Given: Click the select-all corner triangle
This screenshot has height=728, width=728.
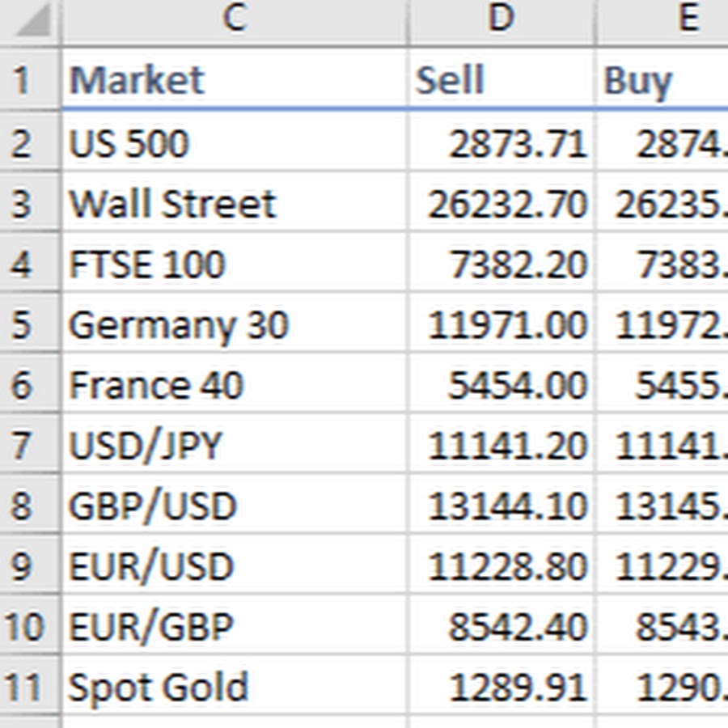Looking at the screenshot, I should tap(31, 21).
